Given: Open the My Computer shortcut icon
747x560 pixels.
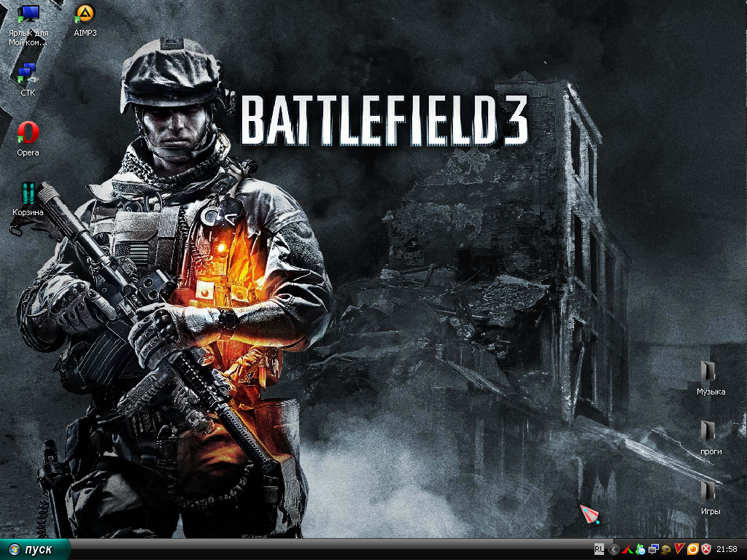Looking at the screenshot, I should coord(28,15).
